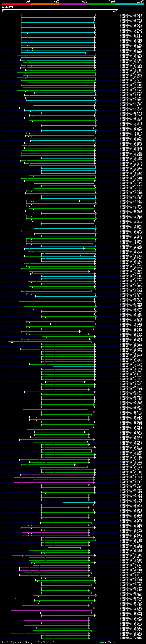Select UniRef100_C6TDA5 label

point(131,311)
